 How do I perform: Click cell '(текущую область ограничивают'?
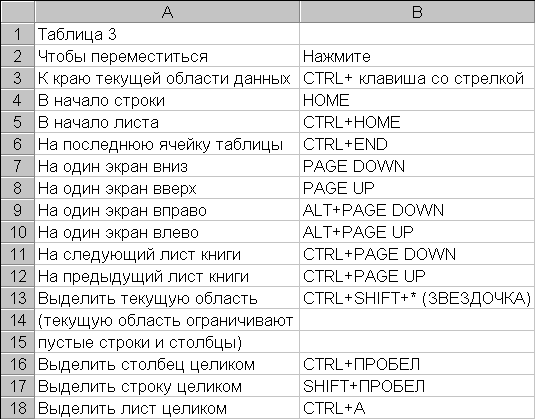coord(167,320)
